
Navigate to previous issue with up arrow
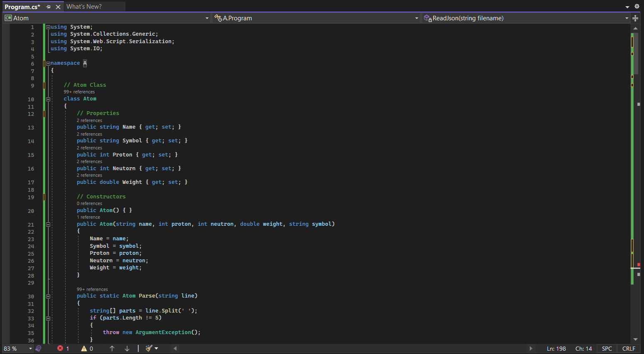pyautogui.click(x=112, y=349)
